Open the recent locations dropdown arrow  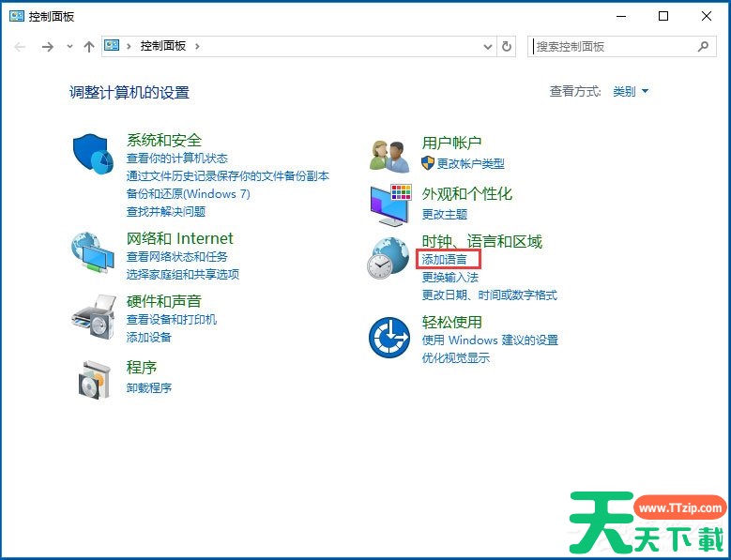coord(70,47)
